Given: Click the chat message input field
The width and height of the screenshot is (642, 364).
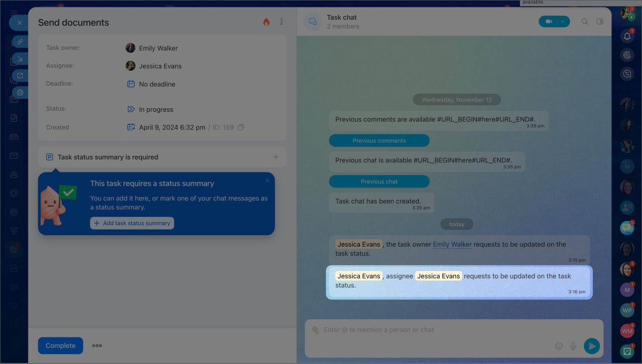Looking at the screenshot, I should tap(431, 330).
